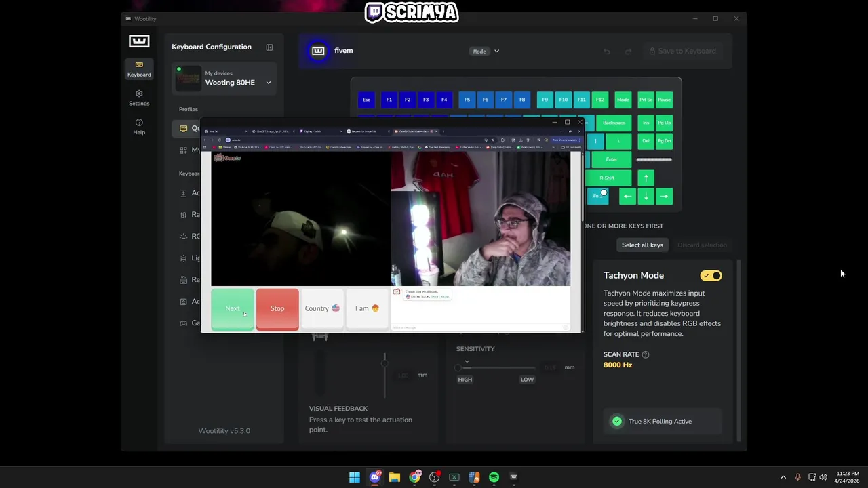Open Wootility Settings from the sidebar
868x488 pixels.
tap(139, 98)
